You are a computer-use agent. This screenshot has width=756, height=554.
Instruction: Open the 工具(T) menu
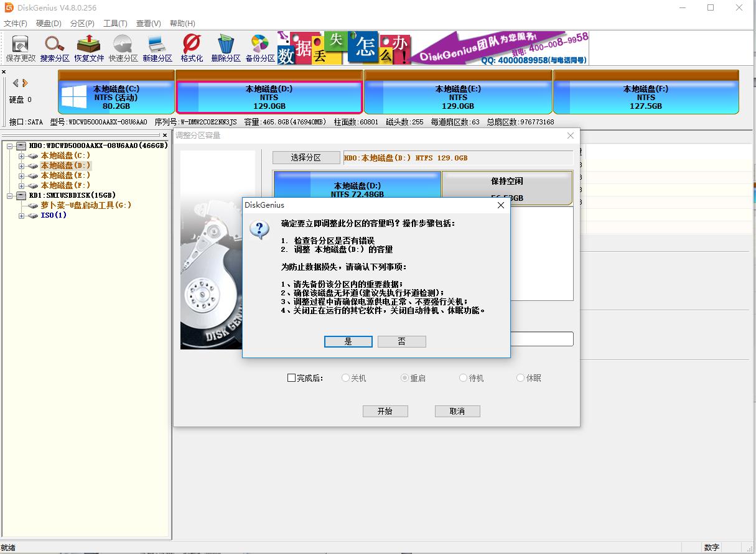(x=114, y=23)
